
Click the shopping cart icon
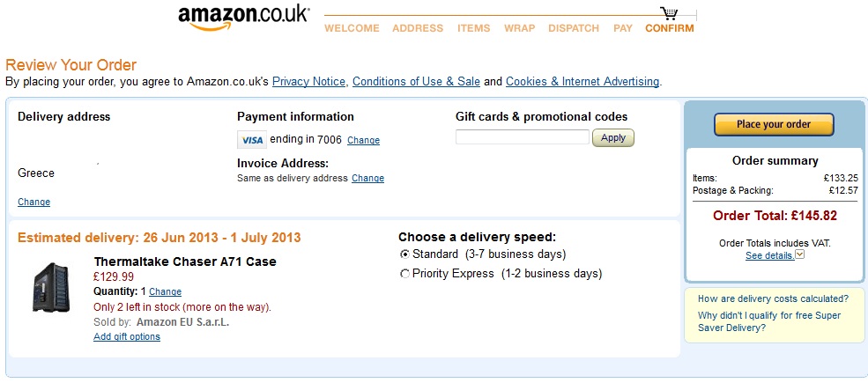(669, 13)
